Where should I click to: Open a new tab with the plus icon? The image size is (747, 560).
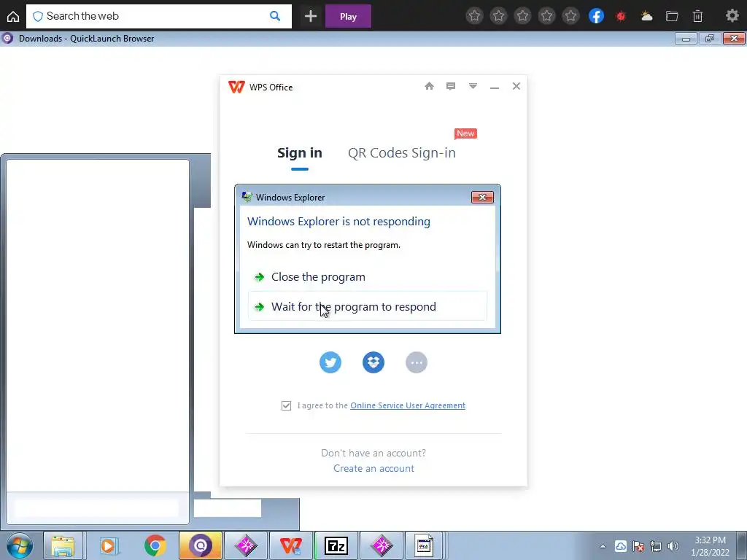(311, 16)
